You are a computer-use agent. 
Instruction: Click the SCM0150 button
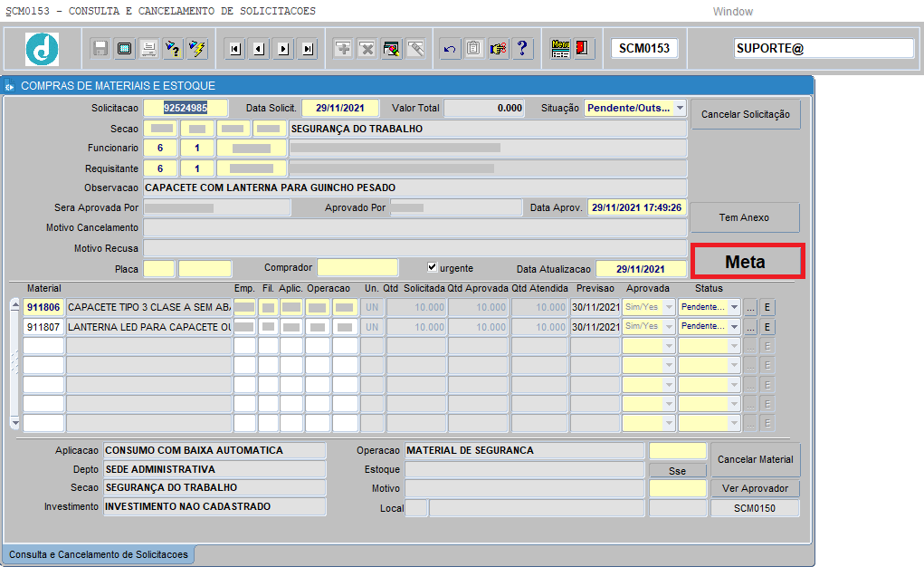755,508
